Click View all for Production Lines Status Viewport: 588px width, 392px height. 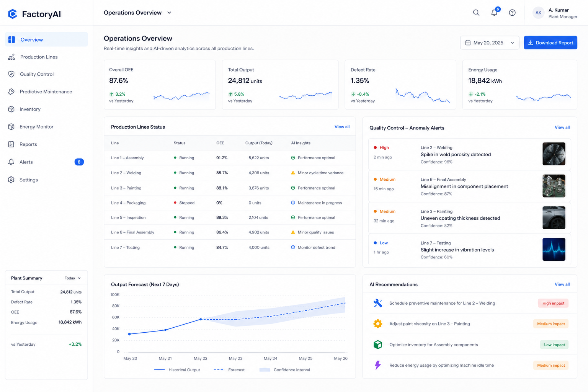click(342, 127)
